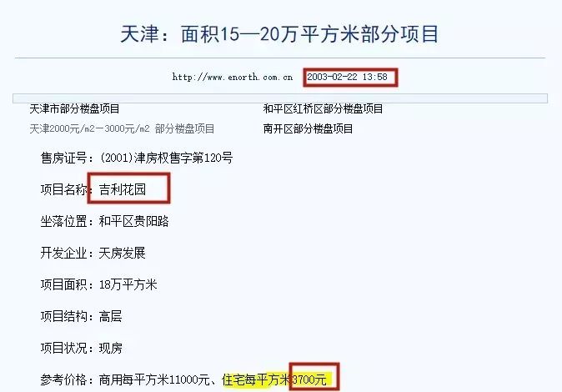Screen dimensions: 562x392
Task: Click the location text 和平区贵阳路
Action: [133, 221]
